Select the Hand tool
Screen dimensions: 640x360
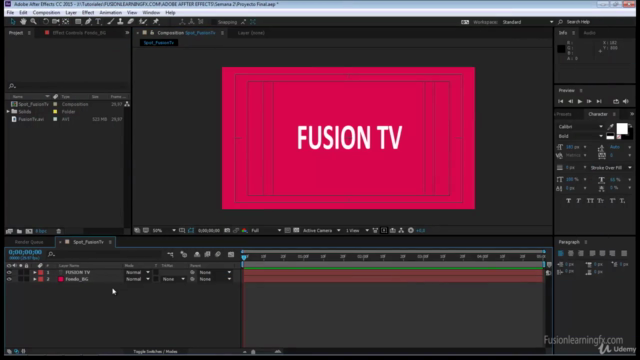(x=23, y=22)
